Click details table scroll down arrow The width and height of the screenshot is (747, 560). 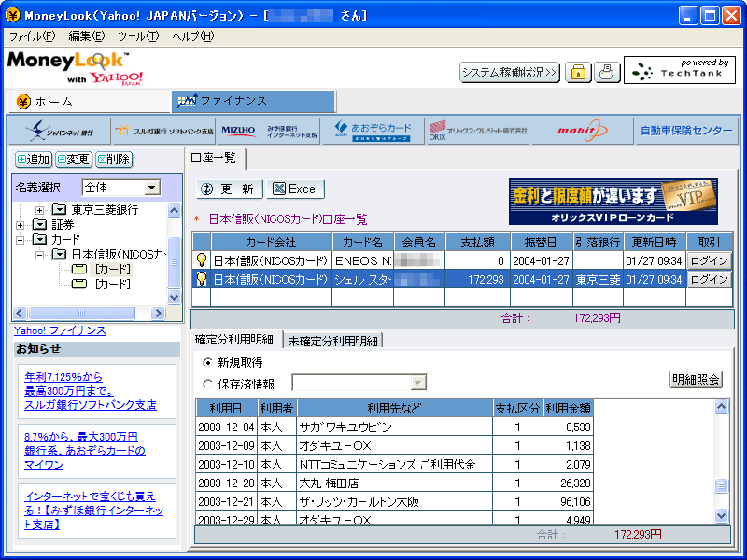pyautogui.click(x=721, y=515)
